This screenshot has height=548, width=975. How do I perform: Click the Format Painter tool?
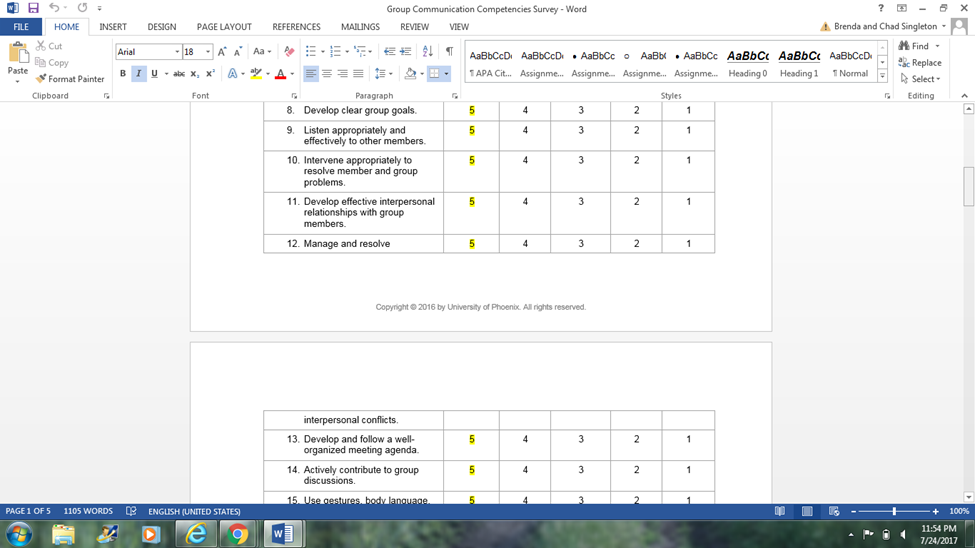tap(70, 79)
